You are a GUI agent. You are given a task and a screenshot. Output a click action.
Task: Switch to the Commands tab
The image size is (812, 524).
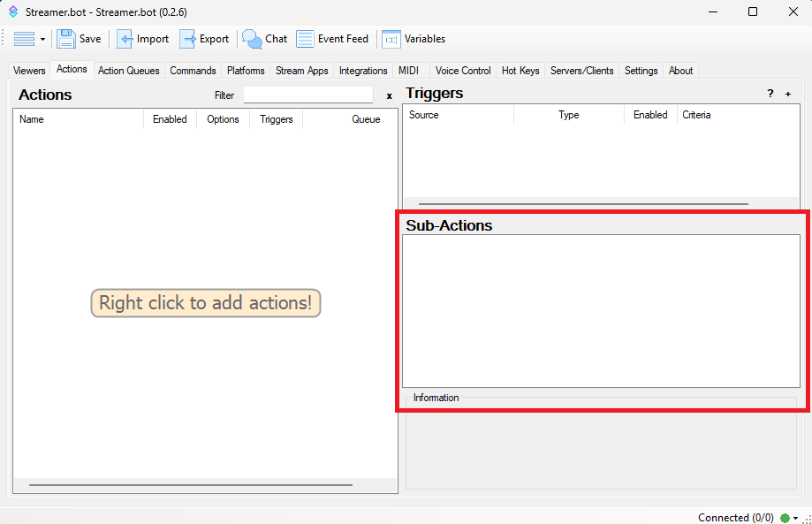193,71
